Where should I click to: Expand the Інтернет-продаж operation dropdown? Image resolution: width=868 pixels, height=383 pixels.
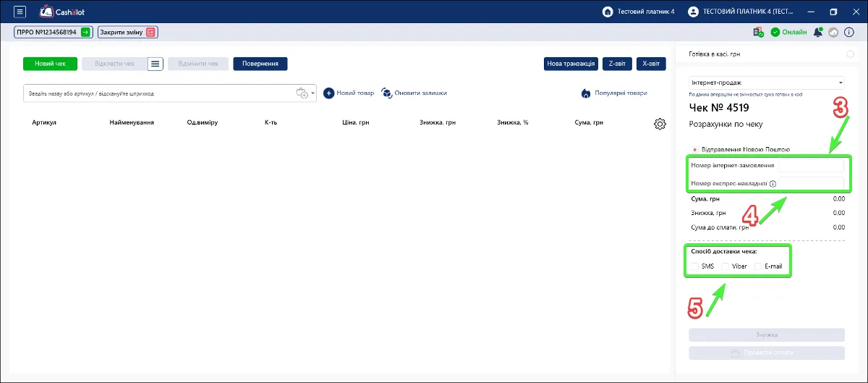767,83
